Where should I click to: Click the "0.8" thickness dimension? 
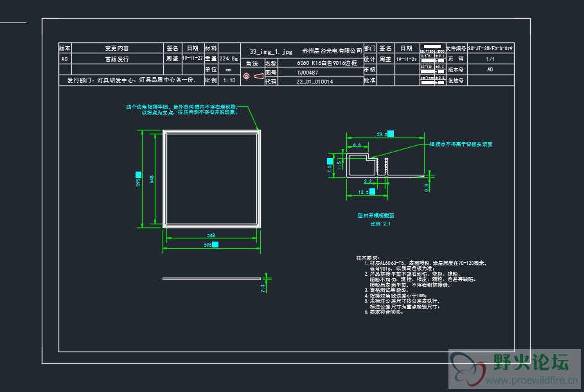coord(427,188)
